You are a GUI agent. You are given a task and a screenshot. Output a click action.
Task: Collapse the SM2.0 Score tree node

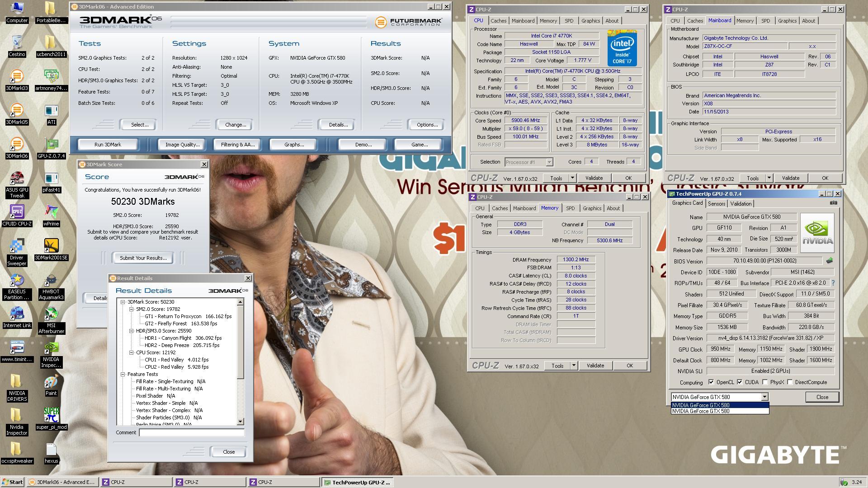pyautogui.click(x=131, y=309)
